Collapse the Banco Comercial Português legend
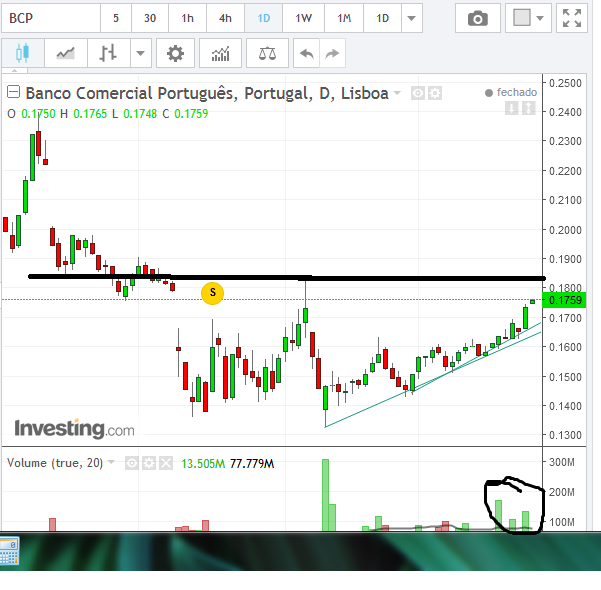This screenshot has width=601, height=590. click(13, 92)
